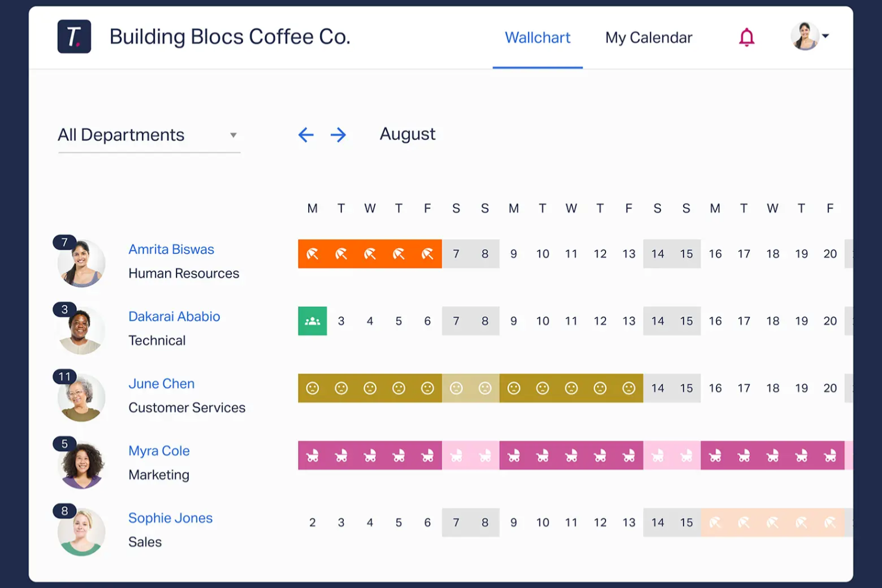882x588 pixels.
Task: Select the first umbrella icon on Amrita's row
Action: click(x=312, y=253)
